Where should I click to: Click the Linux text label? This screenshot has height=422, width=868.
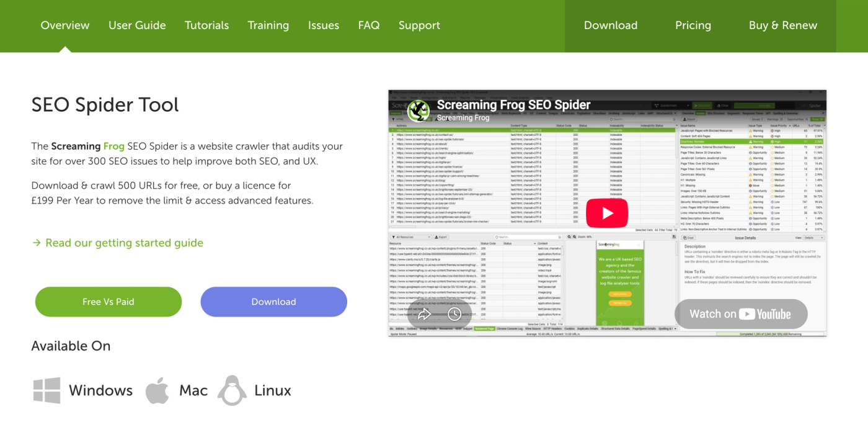273,390
